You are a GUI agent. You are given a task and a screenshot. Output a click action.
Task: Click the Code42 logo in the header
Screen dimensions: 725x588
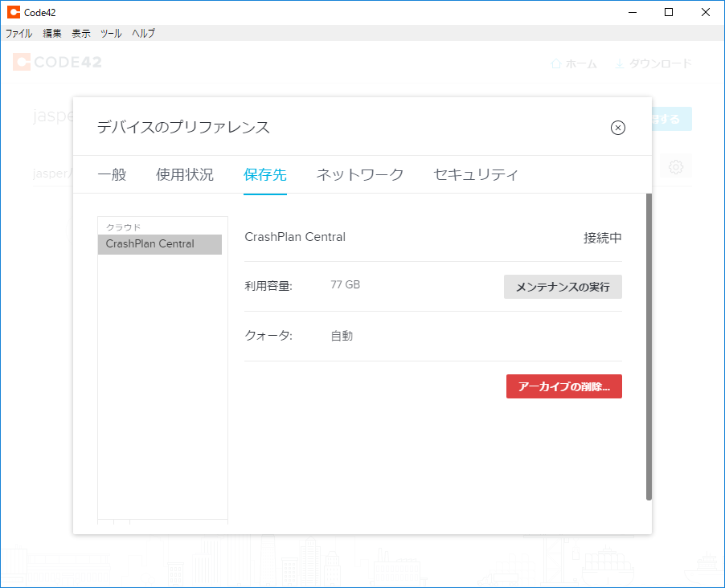tap(57, 62)
